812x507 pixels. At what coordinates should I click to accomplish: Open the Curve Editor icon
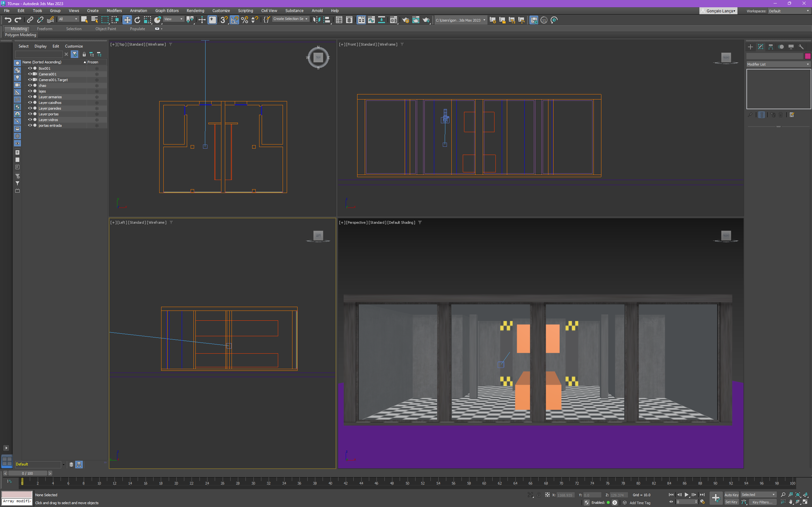point(371,20)
